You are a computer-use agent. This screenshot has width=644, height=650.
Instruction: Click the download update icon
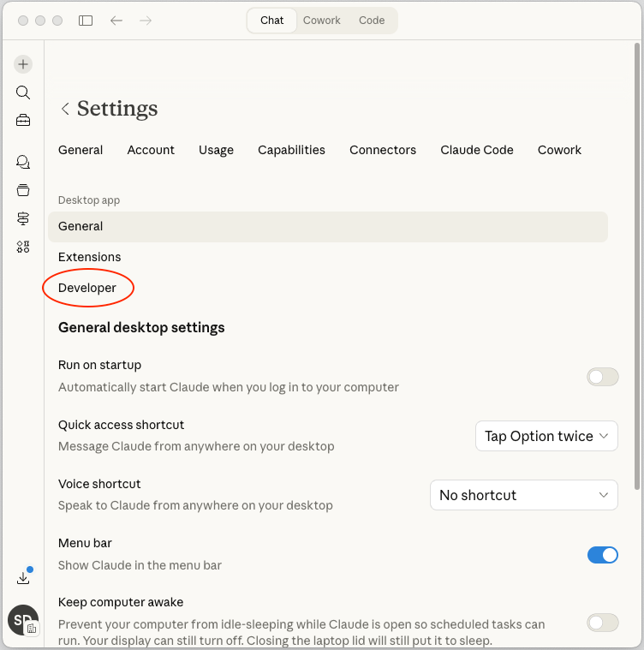coord(23,578)
